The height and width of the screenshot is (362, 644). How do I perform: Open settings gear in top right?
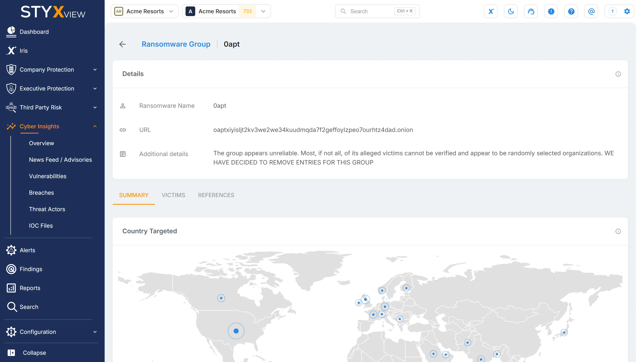[x=627, y=11]
